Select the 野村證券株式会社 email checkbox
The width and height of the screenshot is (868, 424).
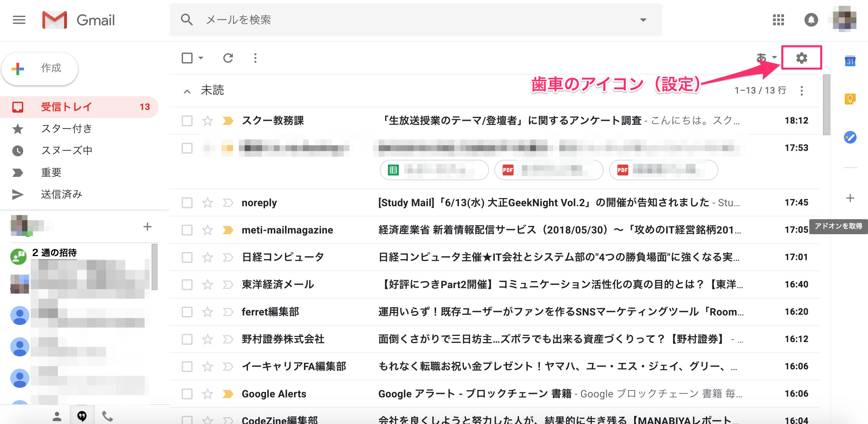tap(187, 339)
